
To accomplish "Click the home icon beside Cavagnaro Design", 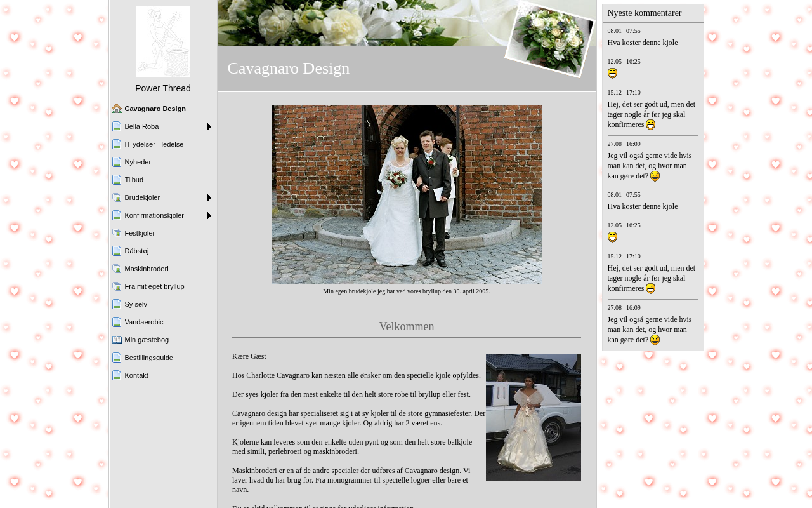I will pos(117,109).
